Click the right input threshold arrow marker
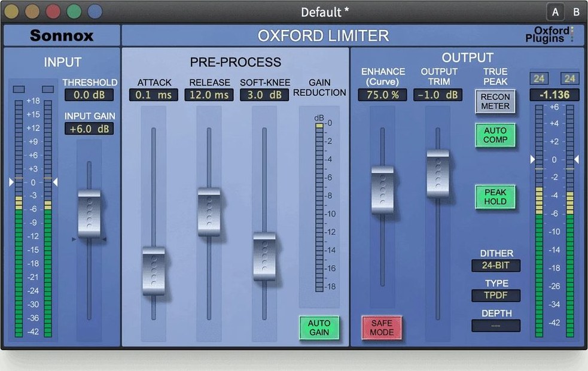Viewport: 588px width, 371px height. point(55,183)
